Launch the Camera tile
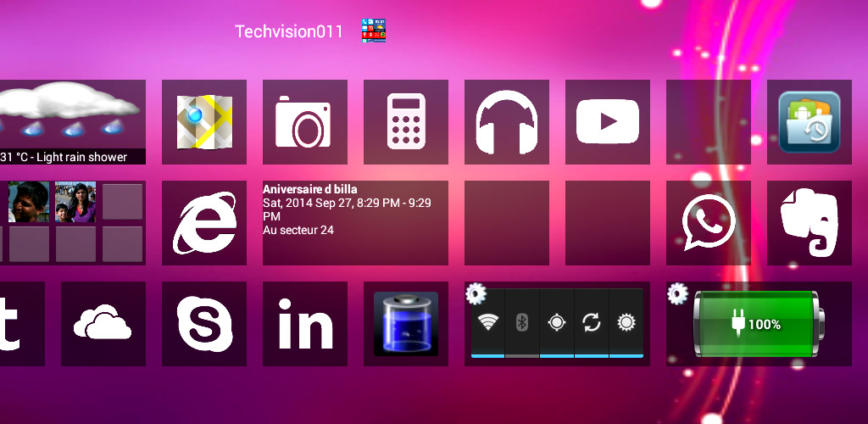The image size is (868, 424). point(305,122)
